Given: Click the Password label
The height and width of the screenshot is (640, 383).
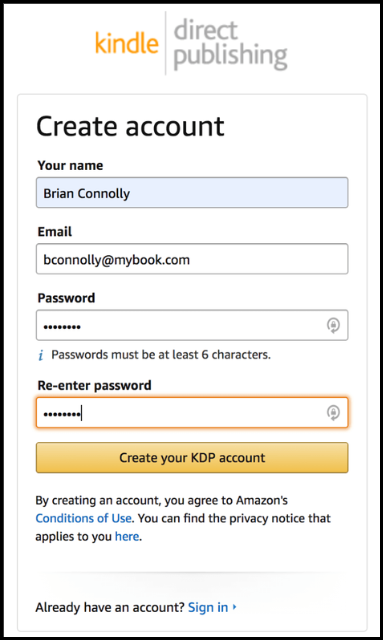Looking at the screenshot, I should (x=66, y=298).
